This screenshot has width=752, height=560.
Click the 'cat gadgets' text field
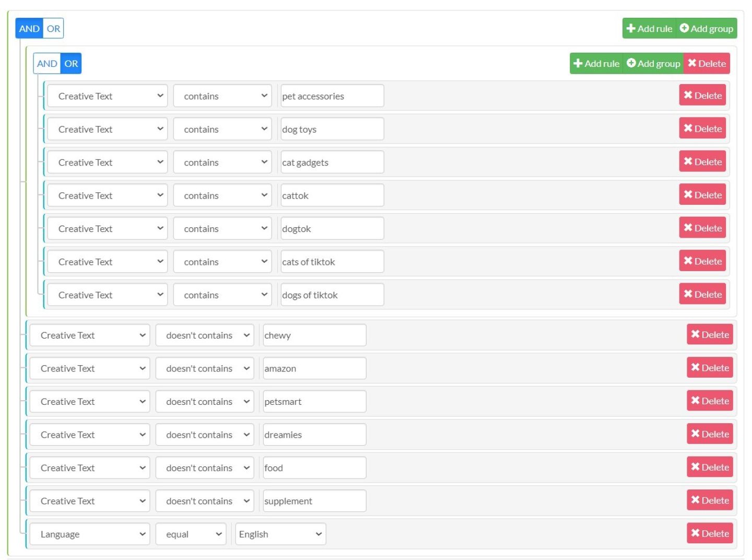[x=332, y=162]
